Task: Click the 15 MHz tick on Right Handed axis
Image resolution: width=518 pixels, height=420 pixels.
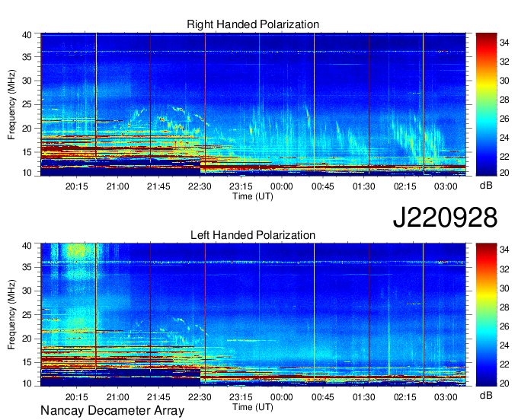Action: point(27,152)
